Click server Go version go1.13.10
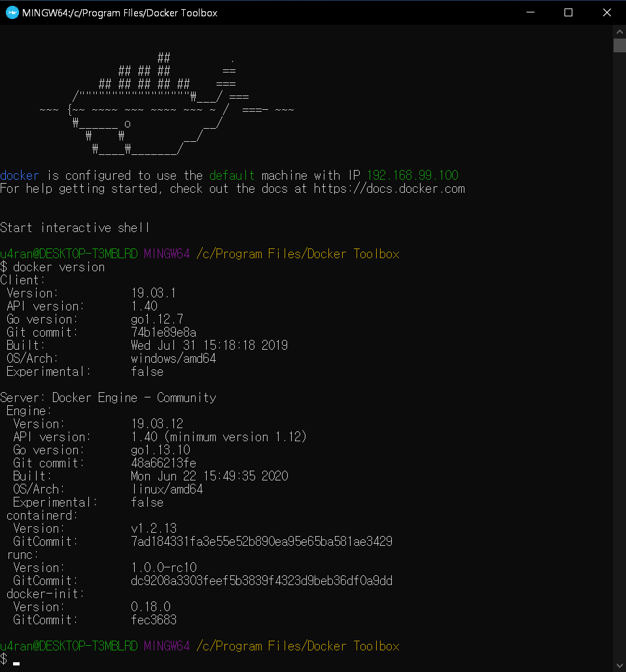The height and width of the screenshot is (672, 626). pyautogui.click(x=160, y=450)
